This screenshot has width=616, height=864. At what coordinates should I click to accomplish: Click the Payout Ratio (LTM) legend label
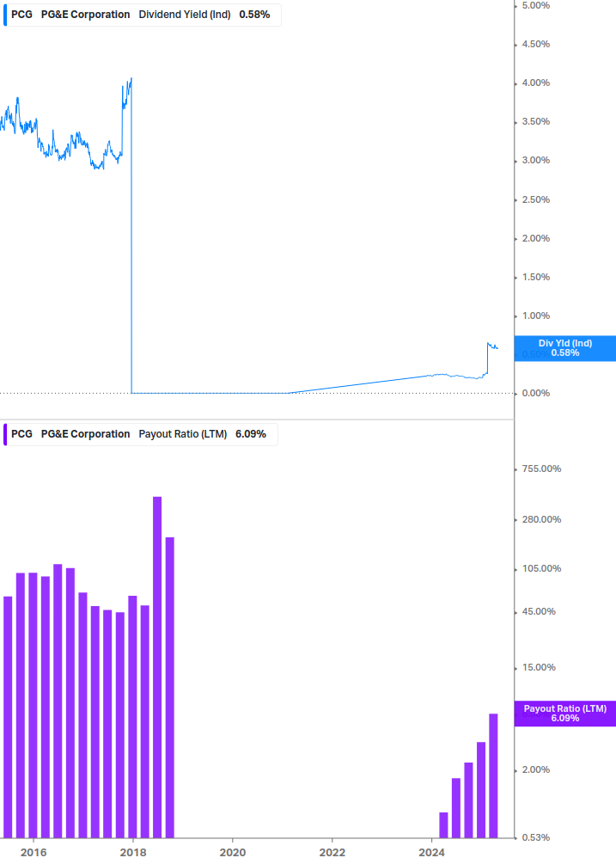[183, 434]
